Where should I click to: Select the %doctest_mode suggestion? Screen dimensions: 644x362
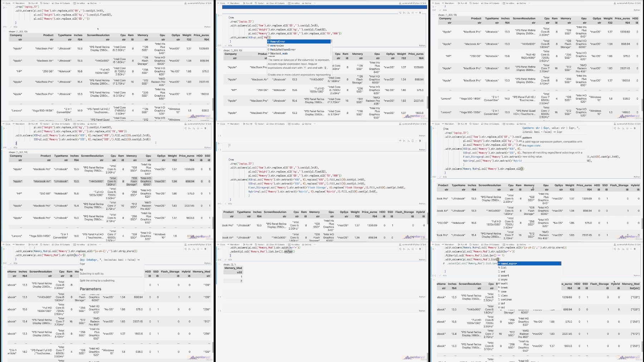299,53
